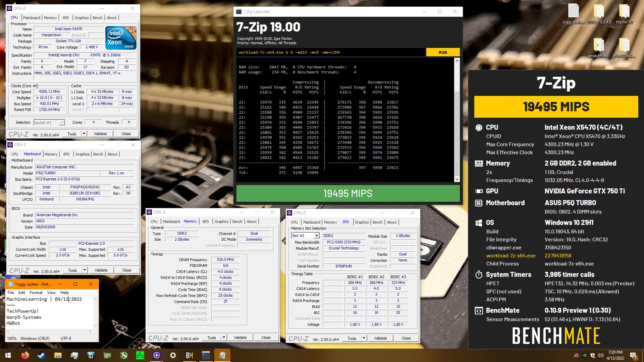This screenshot has height=362, width=644.
Task: Click the Intel Xeon inside logo
Action: tap(121, 38)
